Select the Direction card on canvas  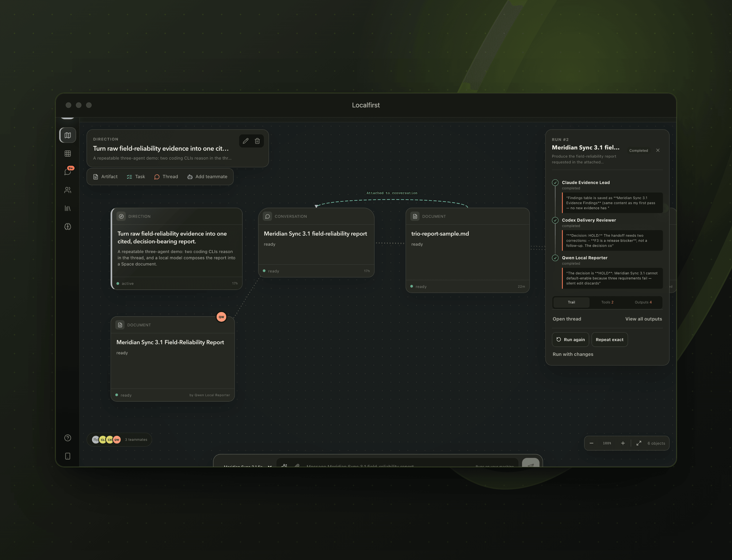[x=177, y=249]
